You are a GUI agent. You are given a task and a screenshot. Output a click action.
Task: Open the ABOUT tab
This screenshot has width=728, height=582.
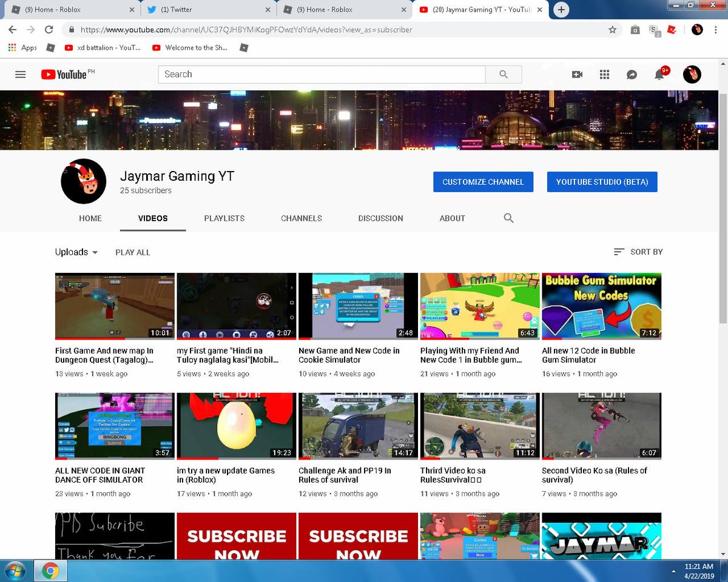[x=453, y=218]
